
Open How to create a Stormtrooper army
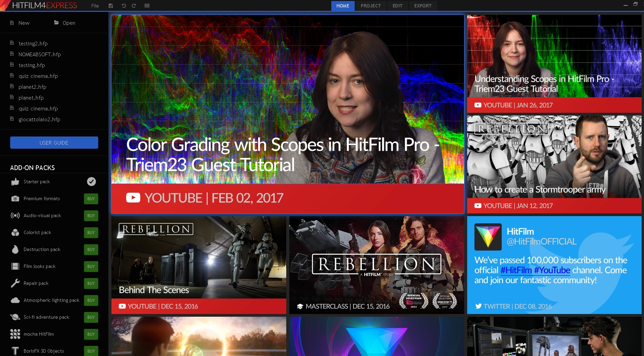(x=554, y=164)
